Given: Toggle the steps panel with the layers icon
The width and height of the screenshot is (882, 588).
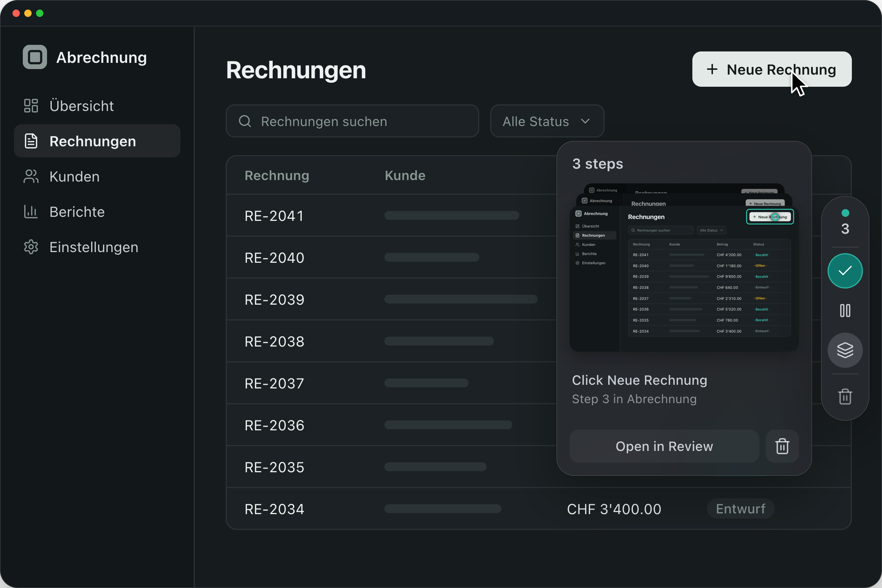Looking at the screenshot, I should pyautogui.click(x=845, y=350).
